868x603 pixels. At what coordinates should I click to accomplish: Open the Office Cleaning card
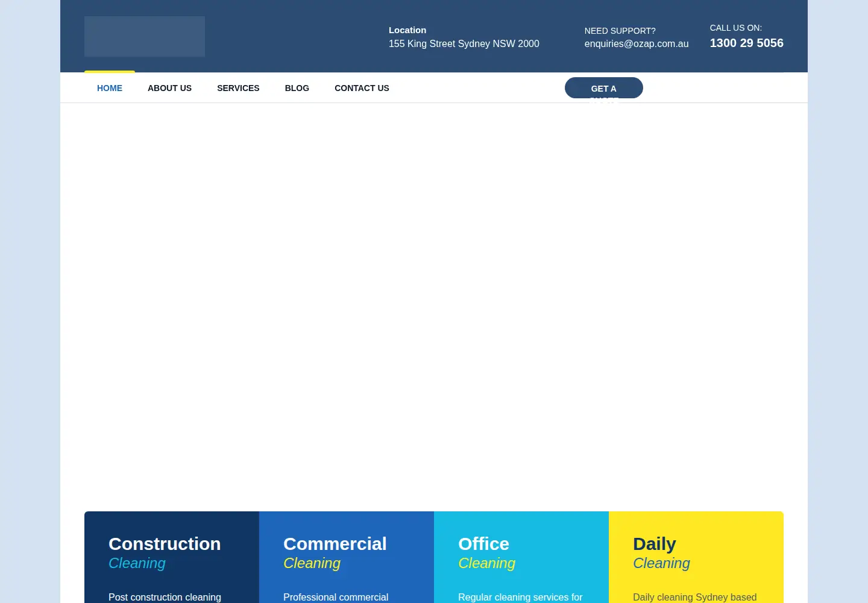pos(521,557)
